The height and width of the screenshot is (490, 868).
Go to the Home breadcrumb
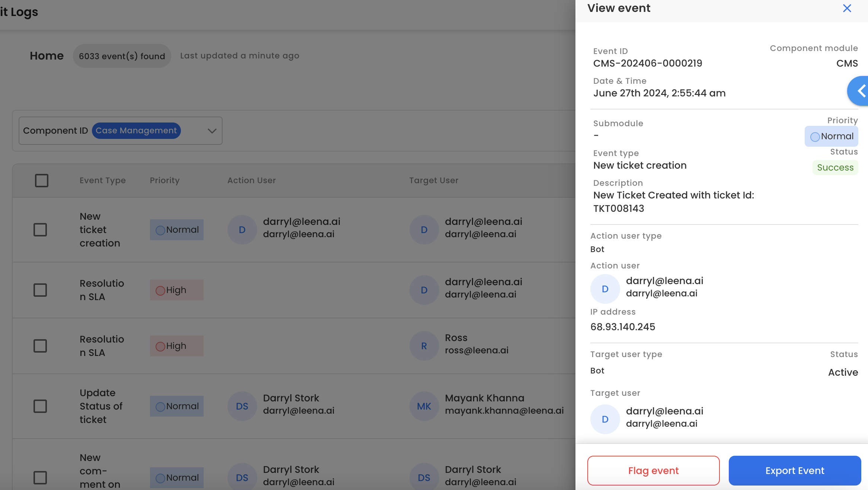click(47, 56)
